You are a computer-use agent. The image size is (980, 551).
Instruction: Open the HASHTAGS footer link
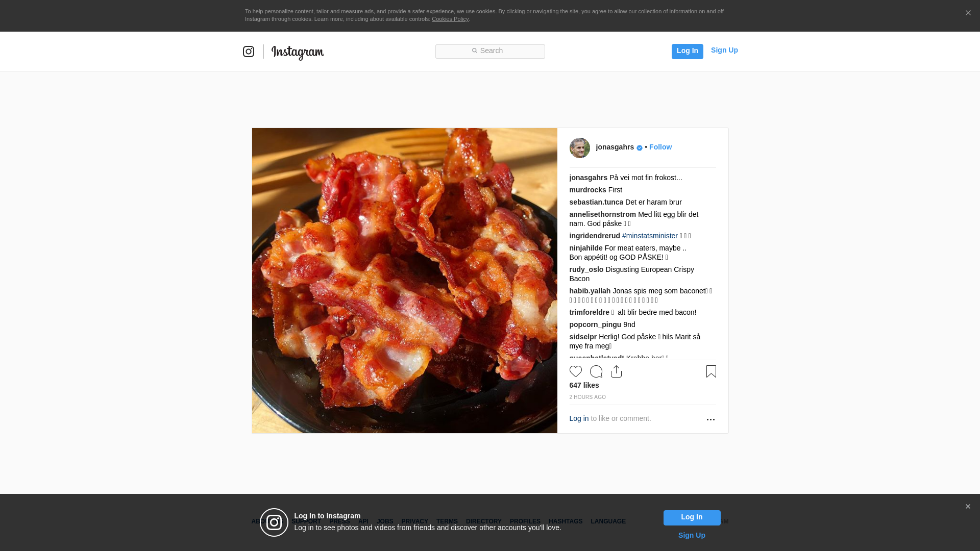[x=566, y=521]
